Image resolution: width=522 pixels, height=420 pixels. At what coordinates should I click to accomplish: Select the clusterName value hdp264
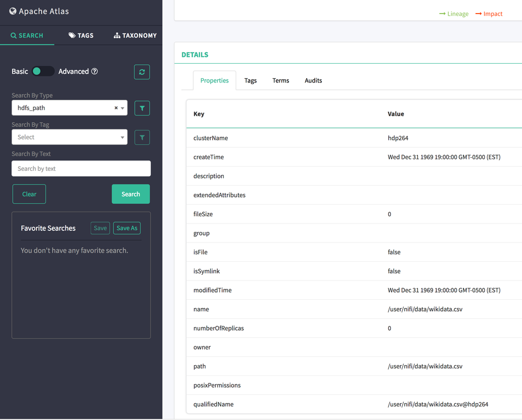(x=398, y=138)
